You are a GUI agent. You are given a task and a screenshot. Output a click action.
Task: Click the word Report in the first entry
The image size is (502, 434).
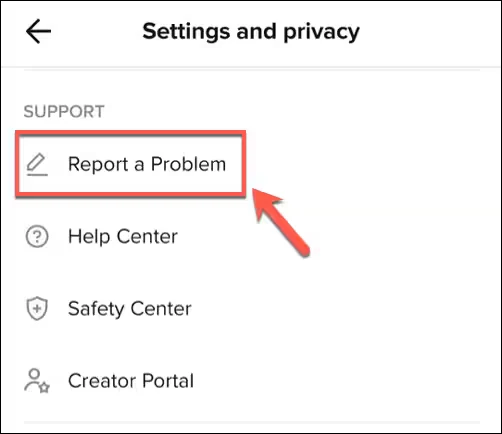[x=98, y=165]
